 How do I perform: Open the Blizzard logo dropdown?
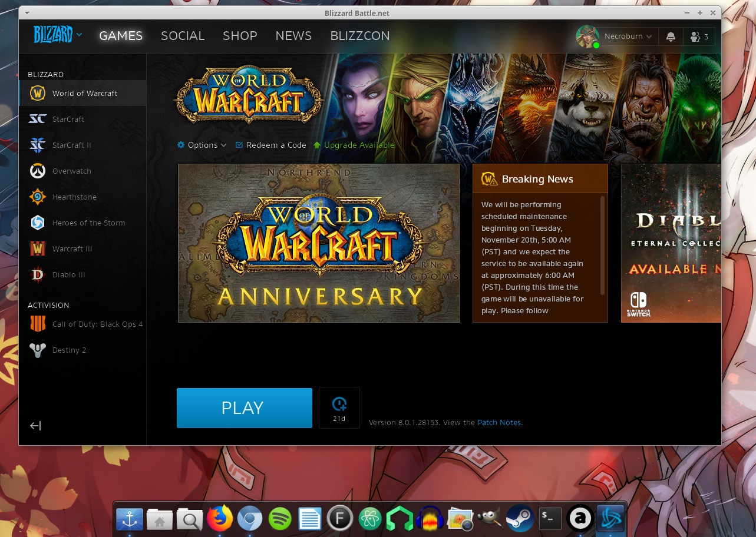click(57, 35)
